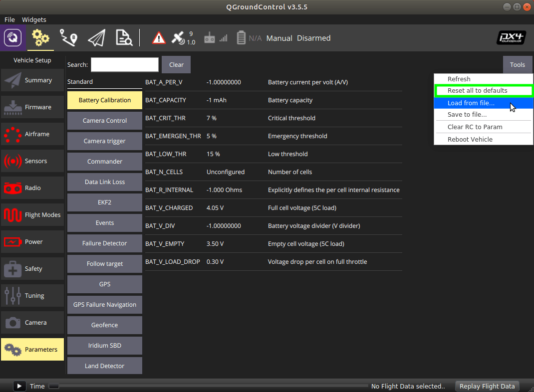Open the Plan view waypoint icon

pos(68,38)
